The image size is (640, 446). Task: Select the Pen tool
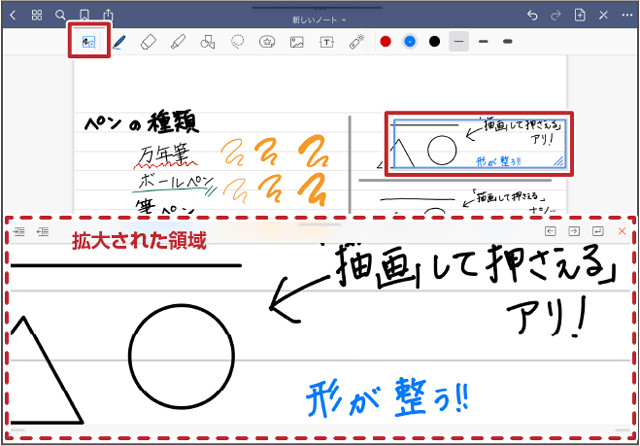119,42
